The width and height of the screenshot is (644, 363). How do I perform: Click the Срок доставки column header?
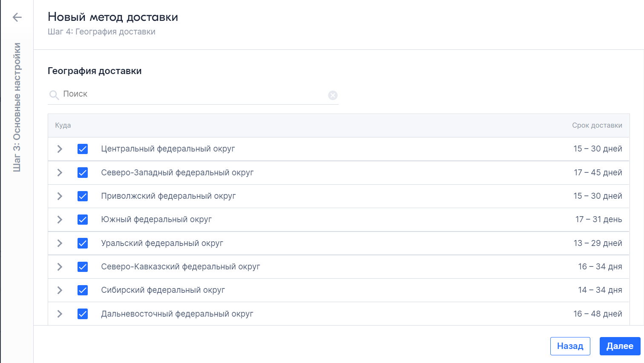(597, 126)
